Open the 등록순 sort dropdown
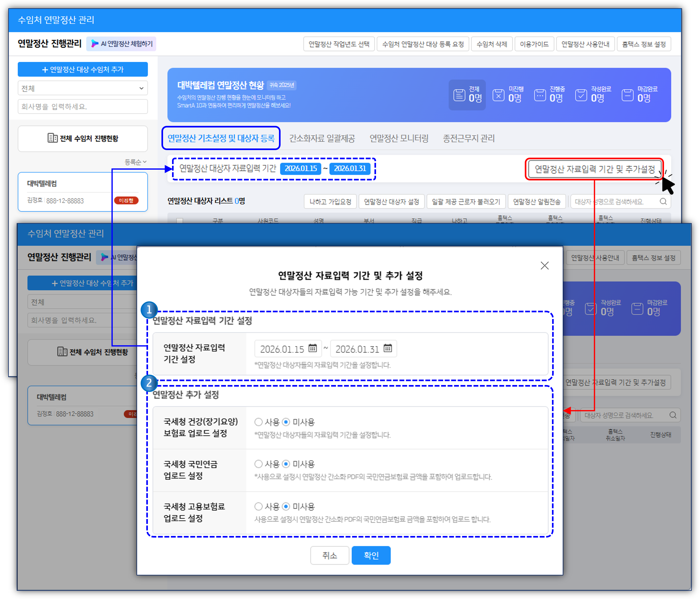Screen dimensions: 700x599 136,162
